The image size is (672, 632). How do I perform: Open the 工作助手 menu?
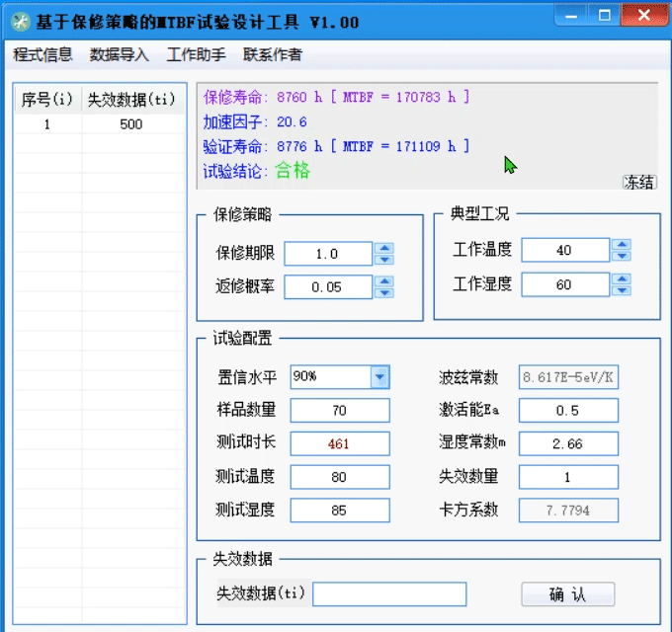point(196,54)
